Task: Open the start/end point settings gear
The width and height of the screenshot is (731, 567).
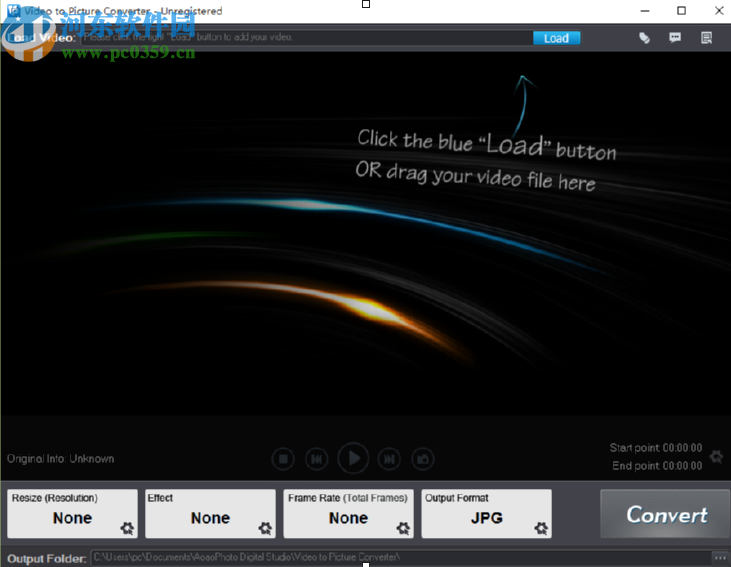Action: pos(717,456)
